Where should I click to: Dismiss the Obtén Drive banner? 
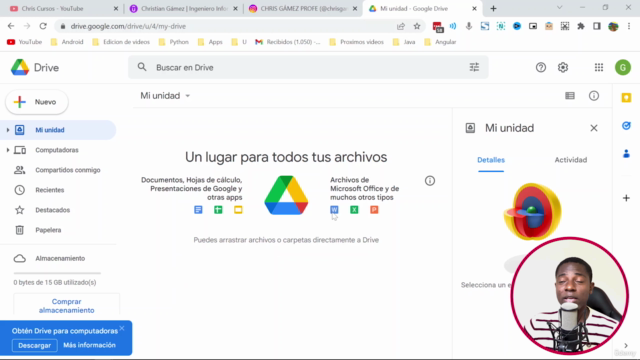(x=122, y=328)
